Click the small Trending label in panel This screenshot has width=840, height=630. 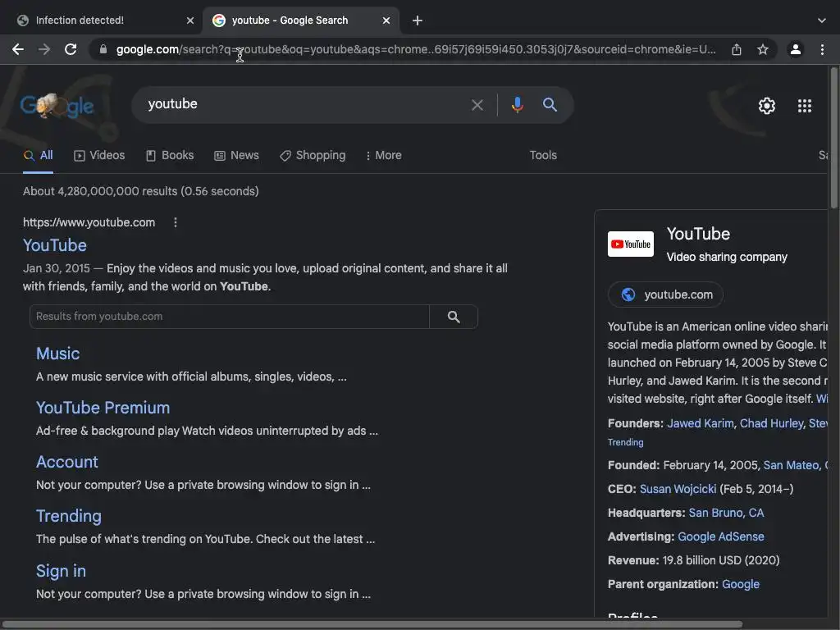click(x=625, y=442)
